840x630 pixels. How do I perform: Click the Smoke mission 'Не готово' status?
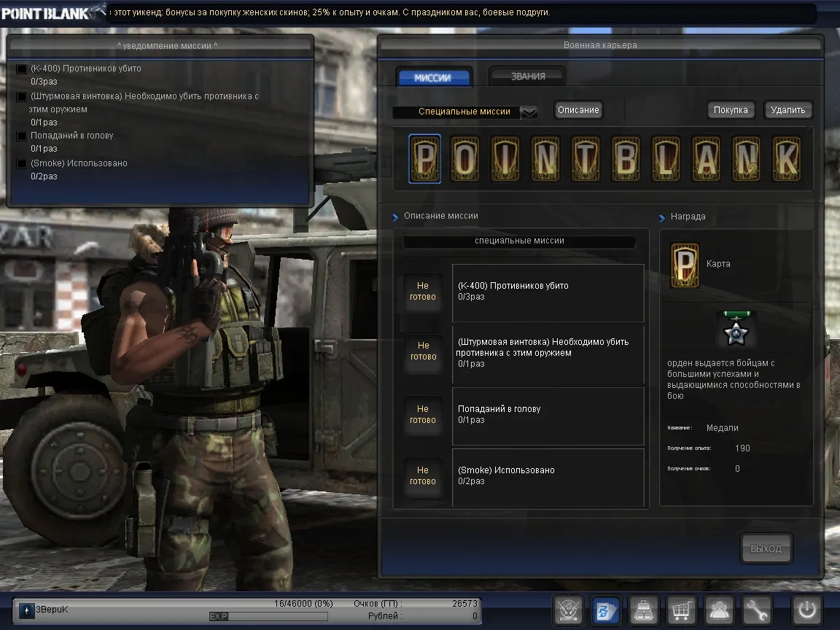click(423, 475)
